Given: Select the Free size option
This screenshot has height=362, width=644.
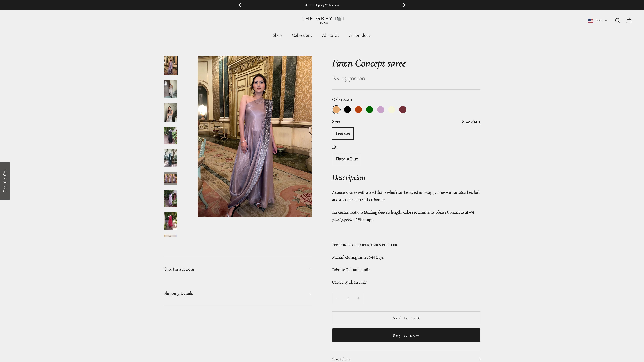Looking at the screenshot, I should [343, 133].
